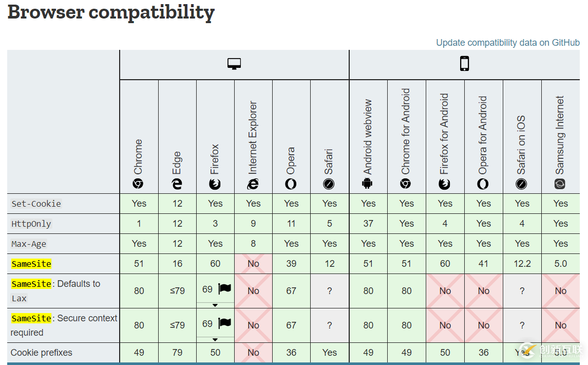The image size is (588, 365).
Task: Click the mobile phone icon header
Action: point(464,64)
